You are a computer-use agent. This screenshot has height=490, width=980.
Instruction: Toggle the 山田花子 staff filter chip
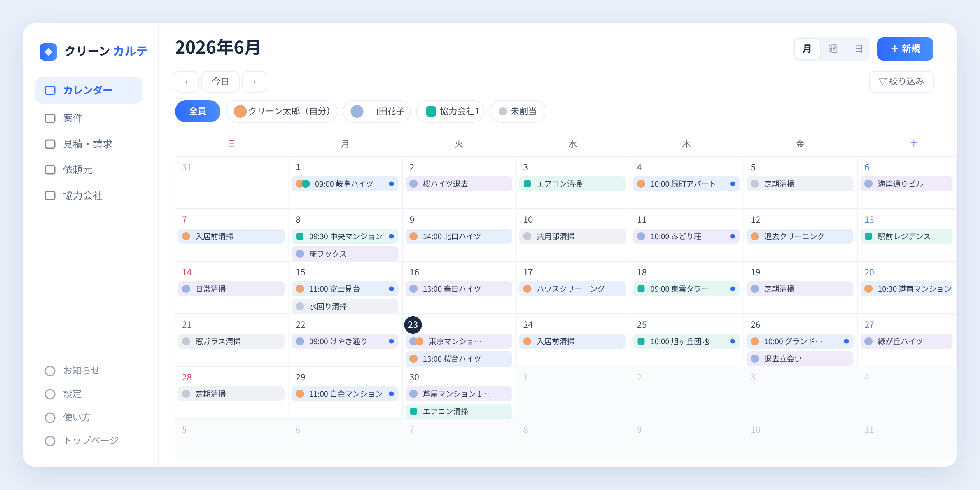click(377, 112)
